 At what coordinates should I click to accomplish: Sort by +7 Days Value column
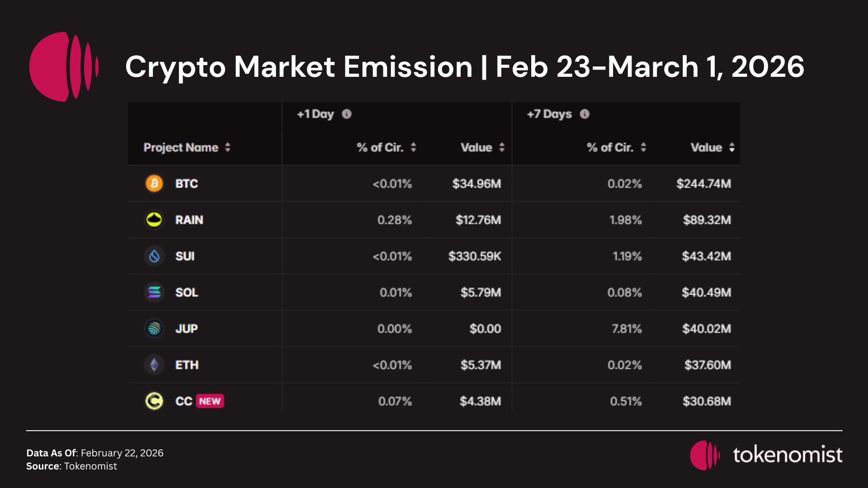[732, 147]
